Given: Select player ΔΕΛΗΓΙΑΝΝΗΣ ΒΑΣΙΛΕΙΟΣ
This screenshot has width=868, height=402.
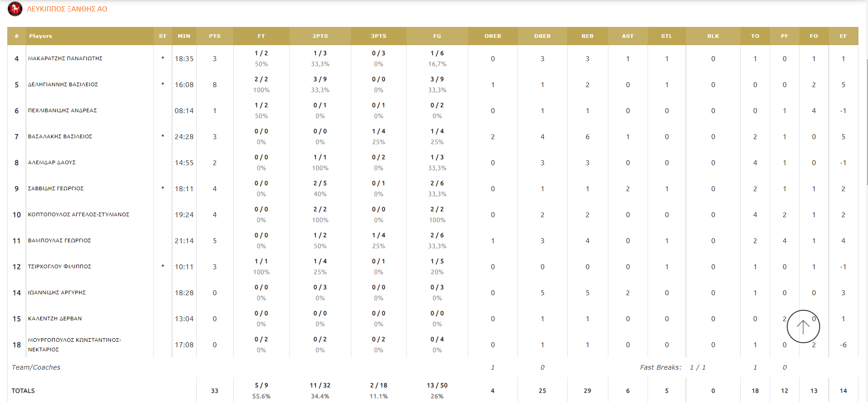Looking at the screenshot, I should [63, 84].
